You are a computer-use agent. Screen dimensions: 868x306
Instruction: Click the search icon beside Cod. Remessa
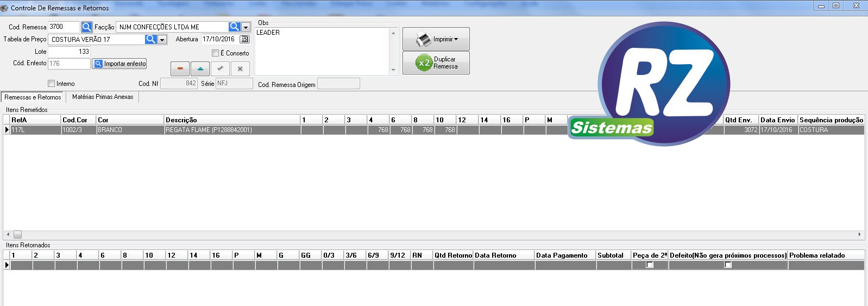pyautogui.click(x=86, y=27)
